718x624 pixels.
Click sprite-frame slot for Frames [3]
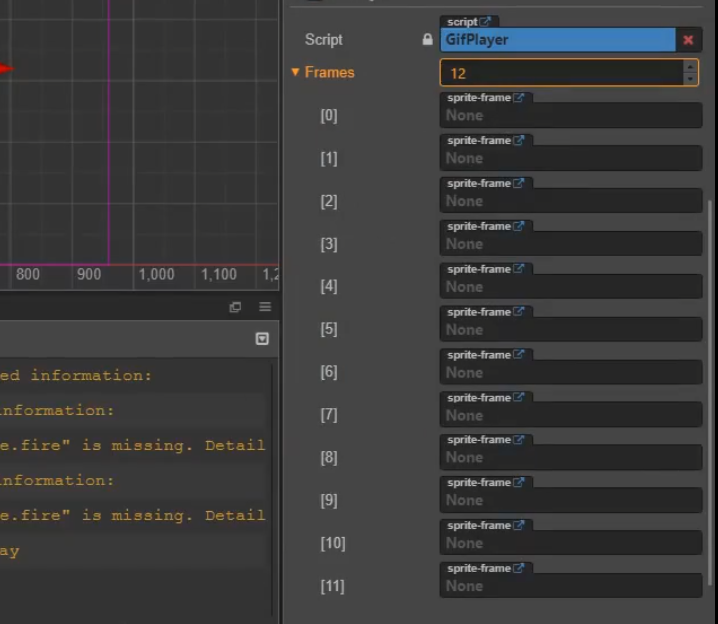pyautogui.click(x=571, y=244)
